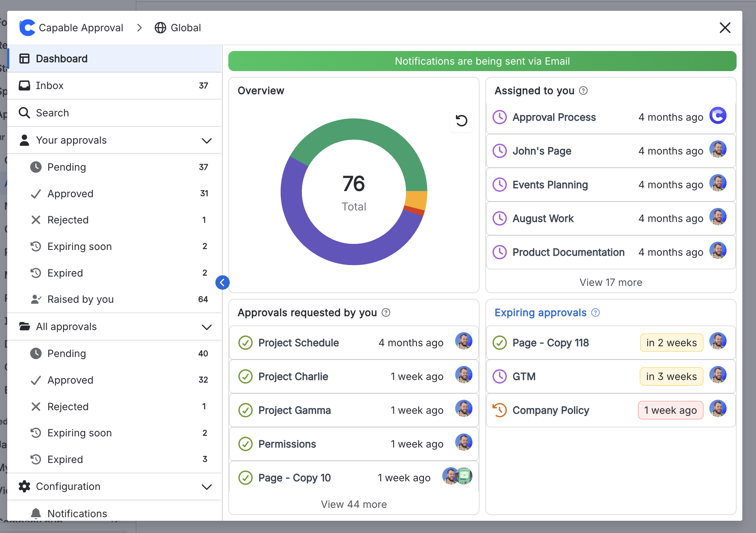Collapse the Your approvals section

coord(206,140)
